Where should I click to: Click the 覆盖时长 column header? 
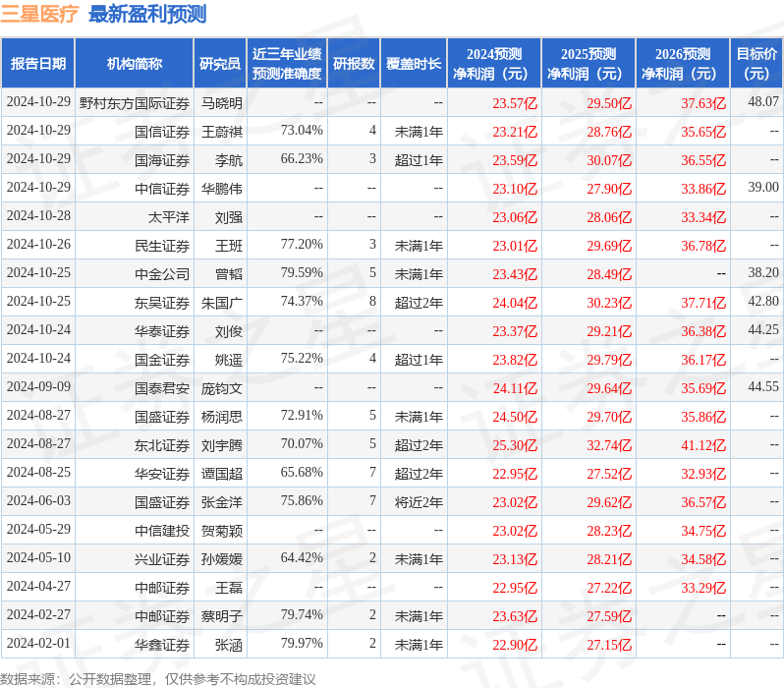pos(414,64)
